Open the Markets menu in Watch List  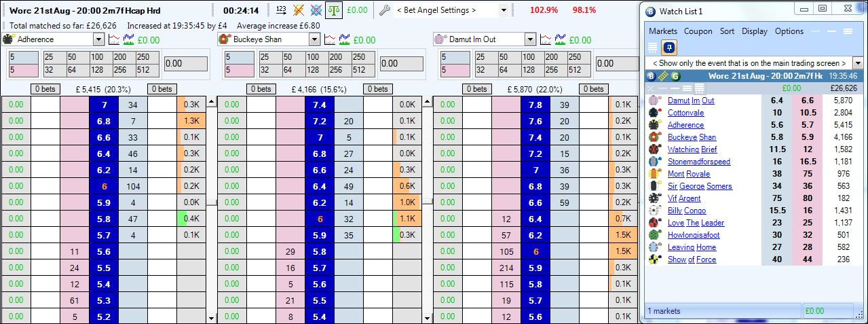click(663, 31)
